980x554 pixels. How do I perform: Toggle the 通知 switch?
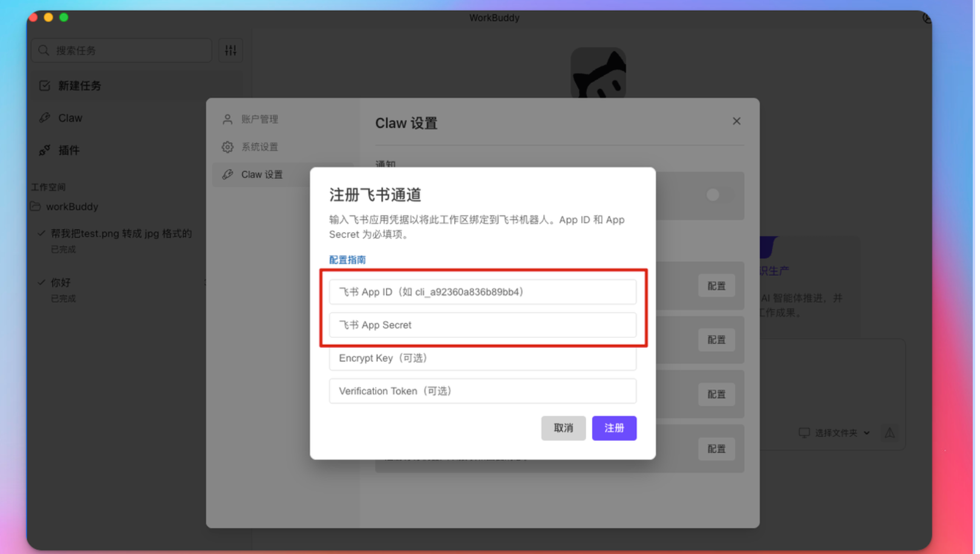720,195
